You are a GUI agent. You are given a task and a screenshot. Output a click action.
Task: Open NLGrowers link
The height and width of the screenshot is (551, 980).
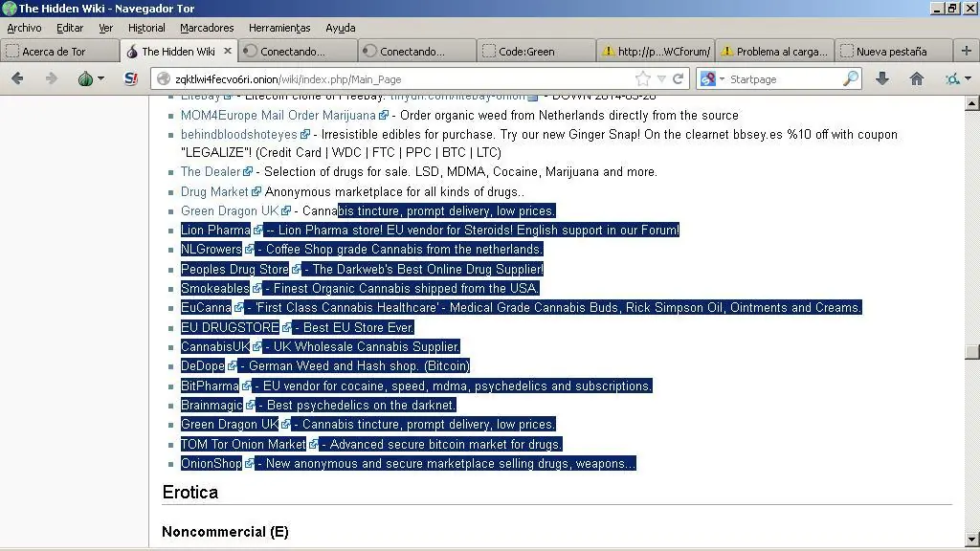pos(211,250)
